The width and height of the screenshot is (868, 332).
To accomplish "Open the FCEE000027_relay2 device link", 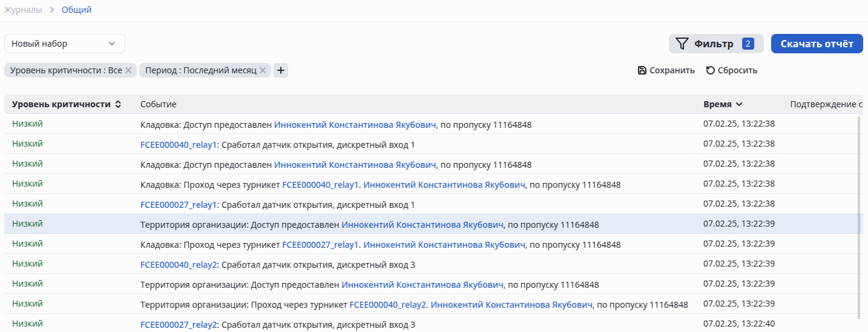I will coord(178,325).
